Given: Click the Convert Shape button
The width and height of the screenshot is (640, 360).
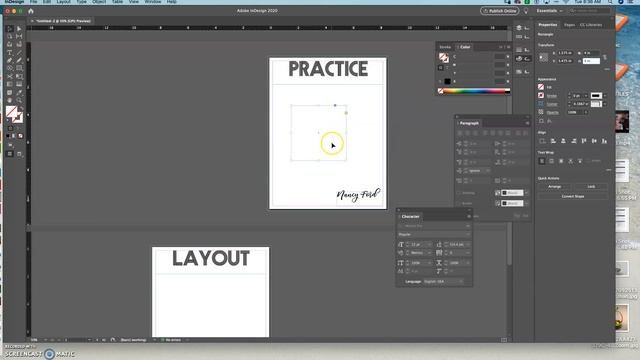Looking at the screenshot, I should pos(573,196).
